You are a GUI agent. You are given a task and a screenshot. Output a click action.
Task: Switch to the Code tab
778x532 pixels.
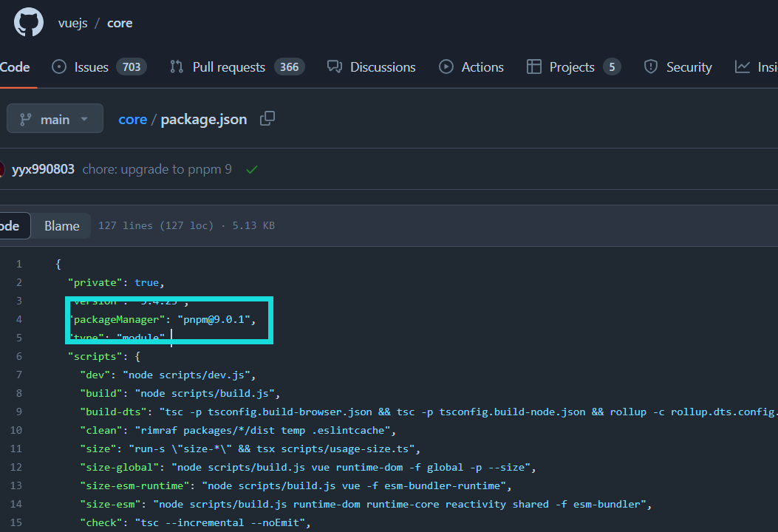(15, 67)
